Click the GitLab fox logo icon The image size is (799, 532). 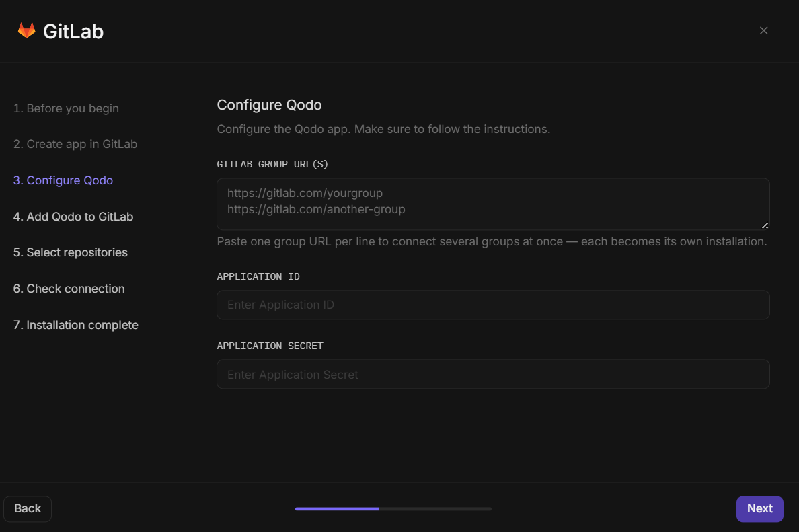click(x=26, y=30)
